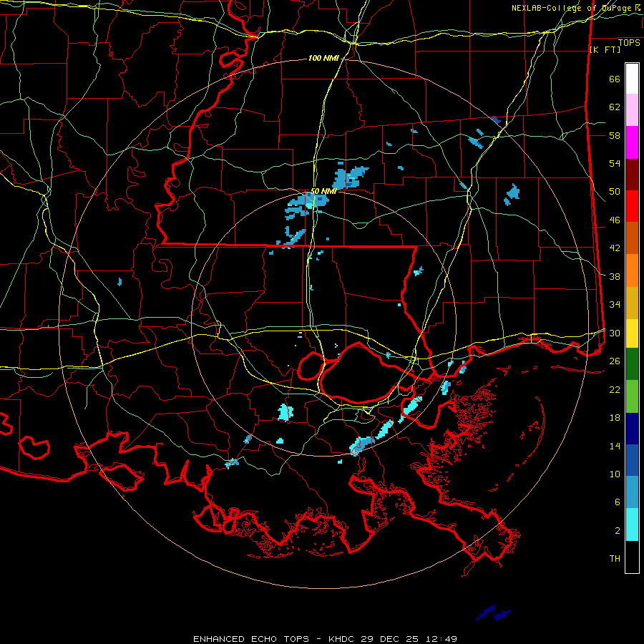Click the medium blue 10-14 kft legend swatch
This screenshot has width=644, height=644.
pyautogui.click(x=632, y=460)
